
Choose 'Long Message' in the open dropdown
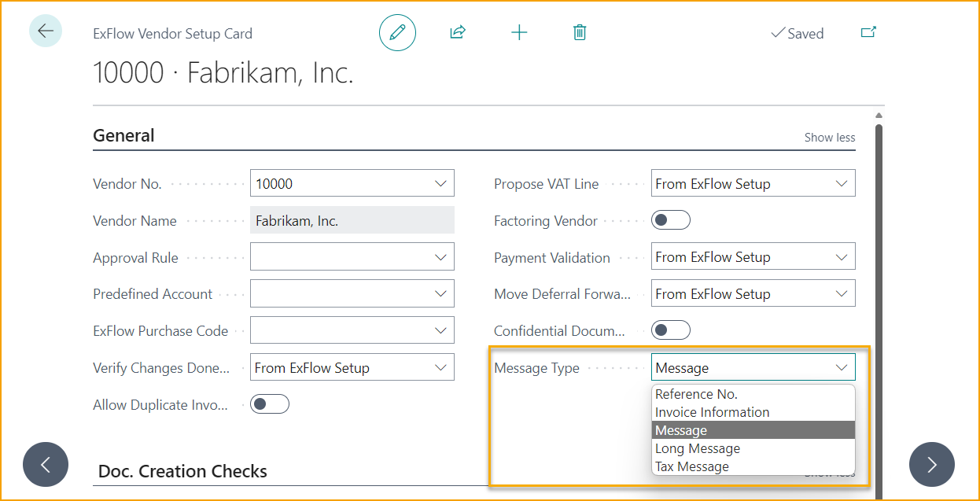pos(697,448)
